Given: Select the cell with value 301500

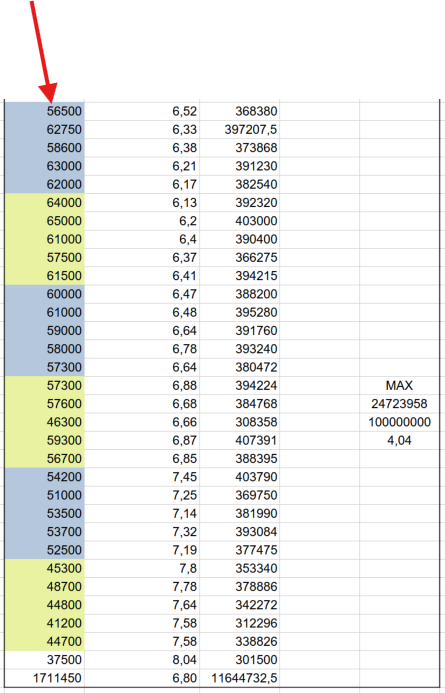Looking at the screenshot, I should click(x=239, y=659).
